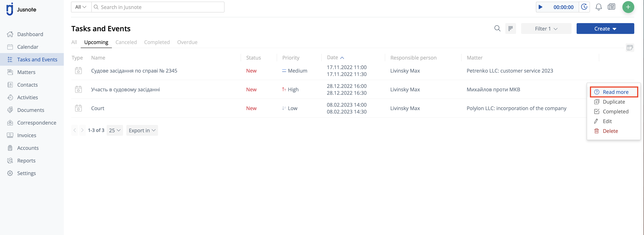Click the Priority column header
Image resolution: width=644 pixels, height=235 pixels.
[290, 58]
